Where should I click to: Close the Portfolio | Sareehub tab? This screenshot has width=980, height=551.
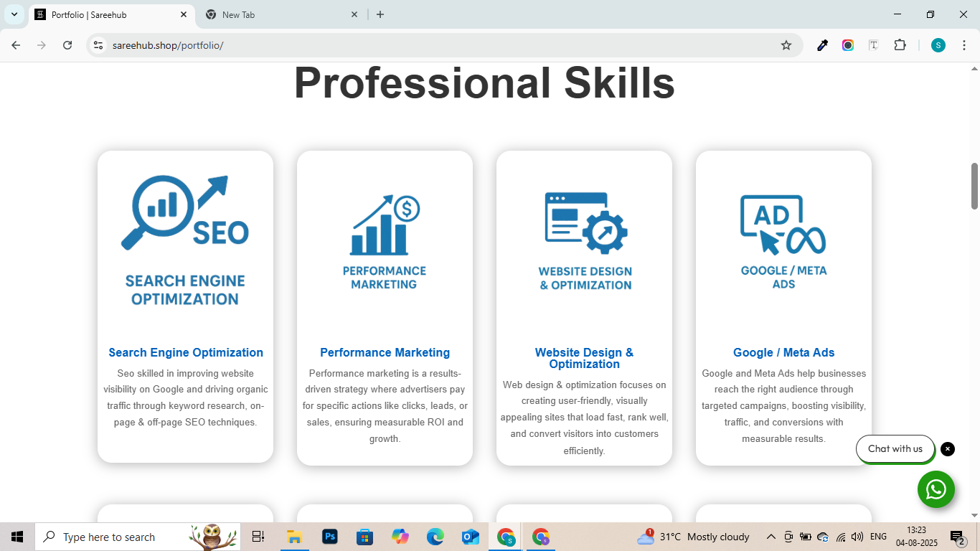[x=184, y=14]
